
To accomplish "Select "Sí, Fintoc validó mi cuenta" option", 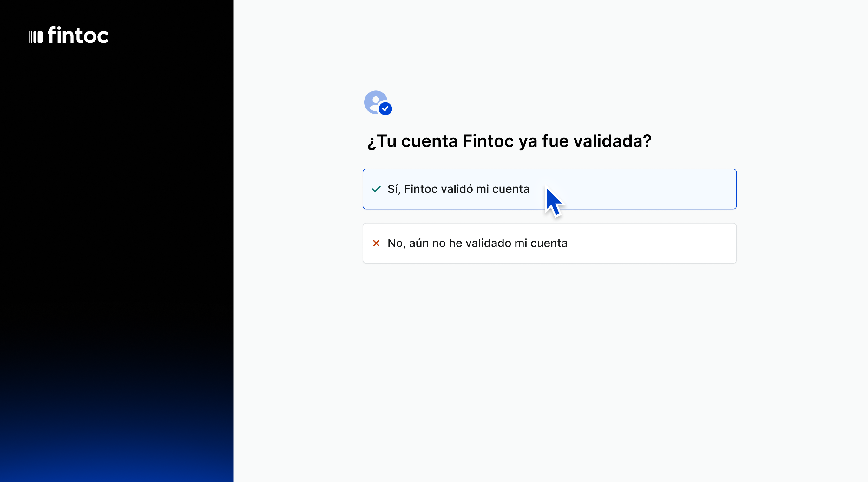I will [x=458, y=189].
